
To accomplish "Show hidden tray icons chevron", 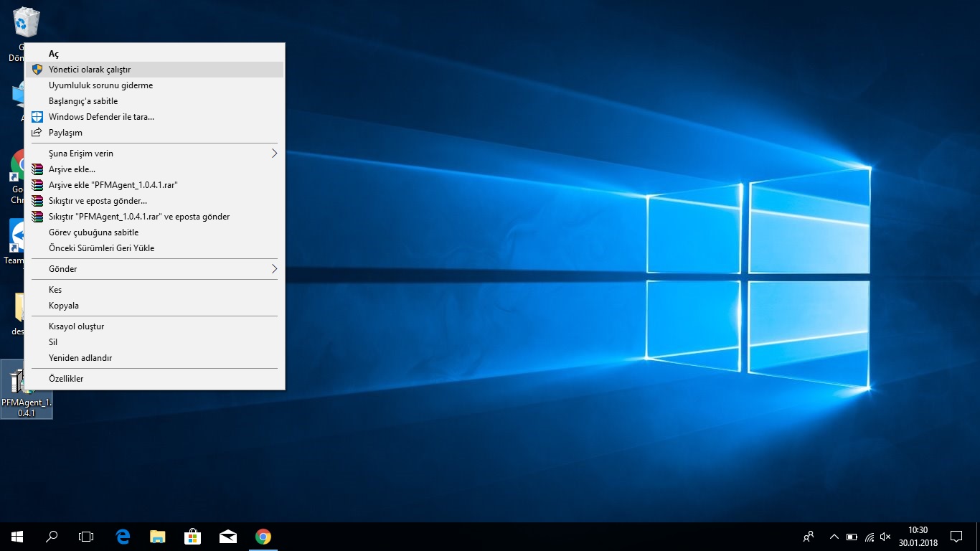I will coord(834,537).
